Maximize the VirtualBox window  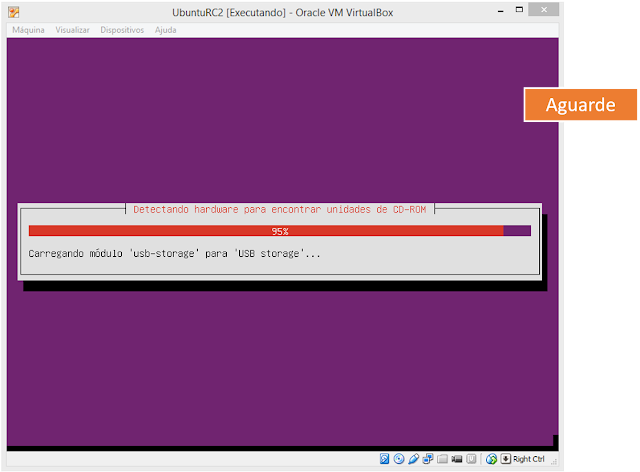519,10
